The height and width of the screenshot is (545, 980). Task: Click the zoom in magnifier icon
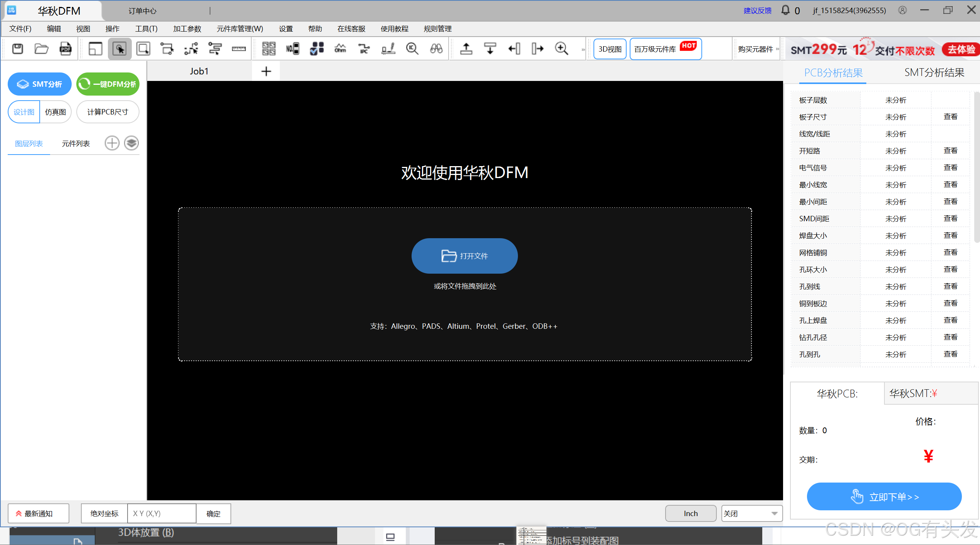[x=561, y=49]
